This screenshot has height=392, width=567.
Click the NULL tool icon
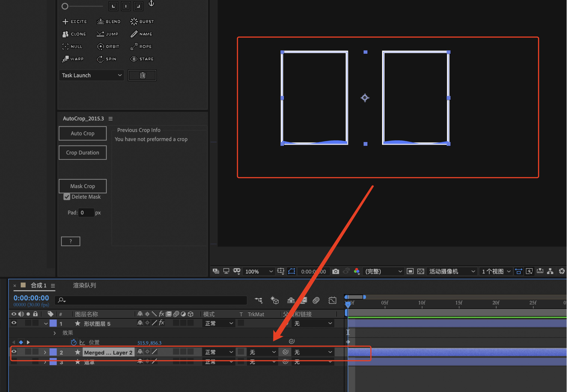pyautogui.click(x=66, y=46)
